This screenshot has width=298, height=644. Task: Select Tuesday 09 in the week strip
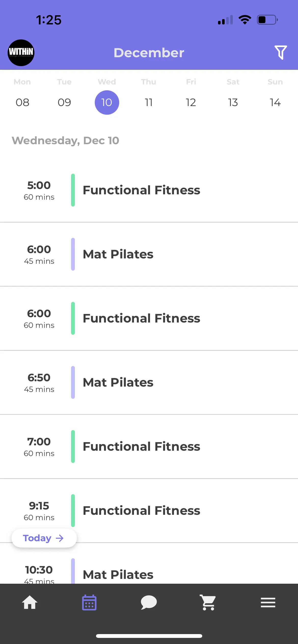[64, 102]
